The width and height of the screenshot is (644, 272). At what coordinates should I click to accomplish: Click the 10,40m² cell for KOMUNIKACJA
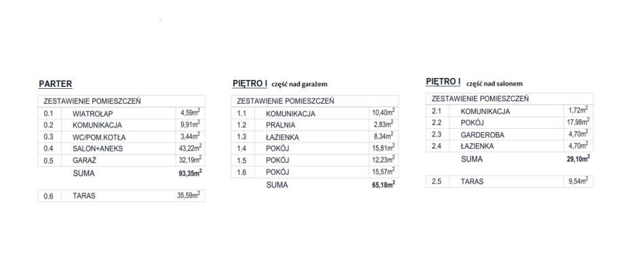pos(383,113)
